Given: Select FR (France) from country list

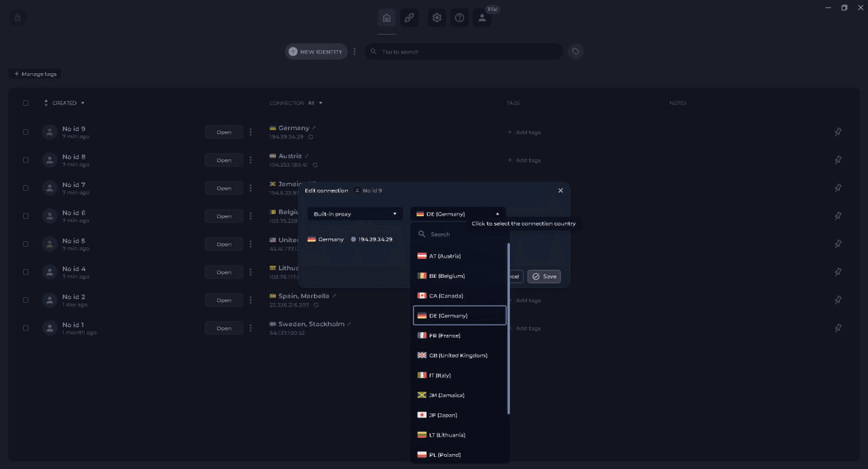Looking at the screenshot, I should tap(460, 335).
